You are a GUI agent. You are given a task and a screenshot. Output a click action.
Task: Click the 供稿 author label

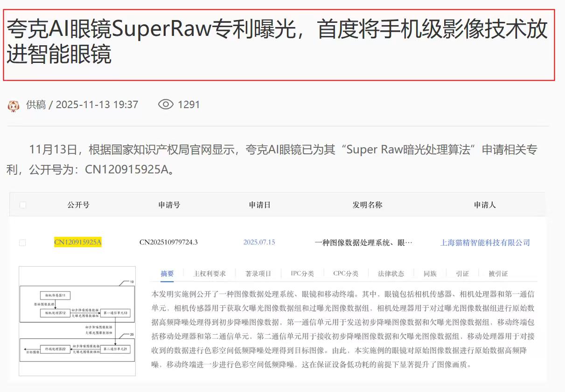pyautogui.click(x=36, y=104)
